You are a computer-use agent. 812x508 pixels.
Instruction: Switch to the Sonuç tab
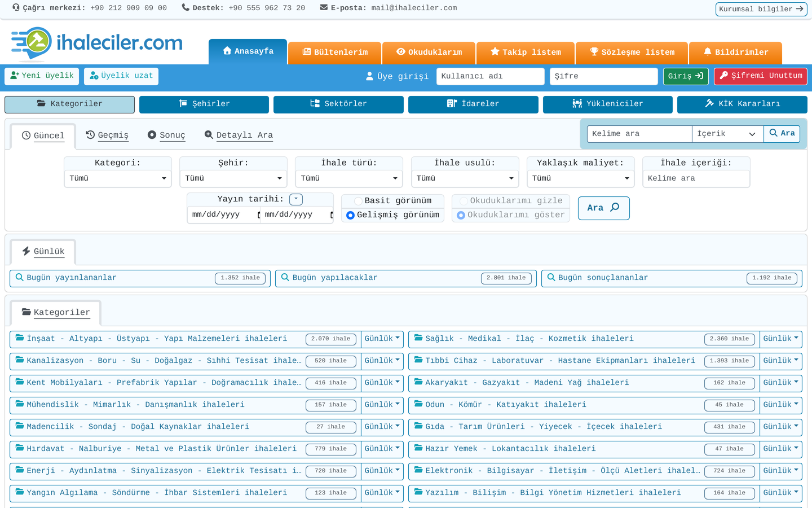[166, 135]
